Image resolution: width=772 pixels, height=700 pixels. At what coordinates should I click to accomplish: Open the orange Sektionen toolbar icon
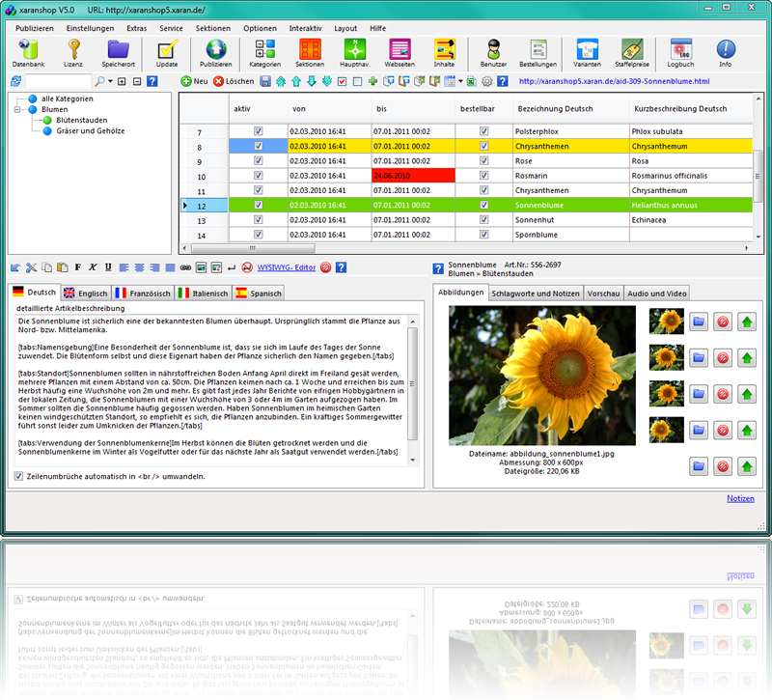(310, 53)
